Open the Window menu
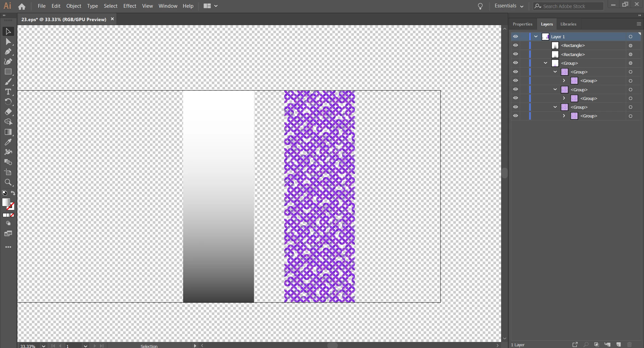644x348 pixels. [x=168, y=6]
